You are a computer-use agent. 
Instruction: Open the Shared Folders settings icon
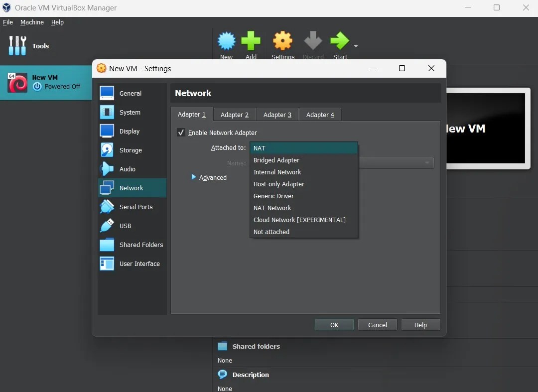tap(107, 245)
